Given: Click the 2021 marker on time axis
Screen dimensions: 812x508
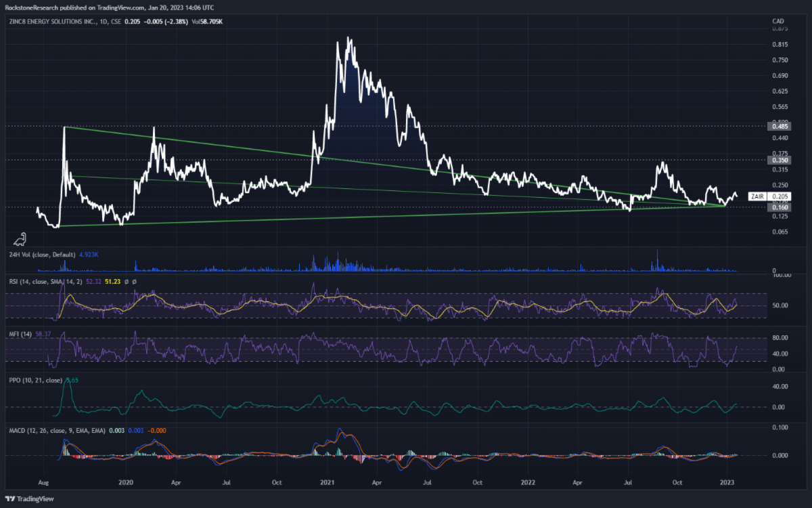Looking at the screenshot, I should pos(328,482).
